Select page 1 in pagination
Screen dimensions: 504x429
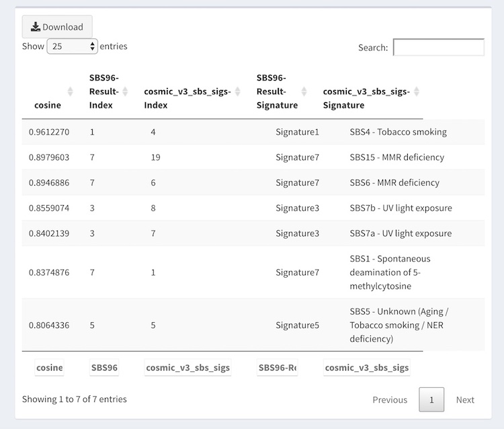click(431, 399)
